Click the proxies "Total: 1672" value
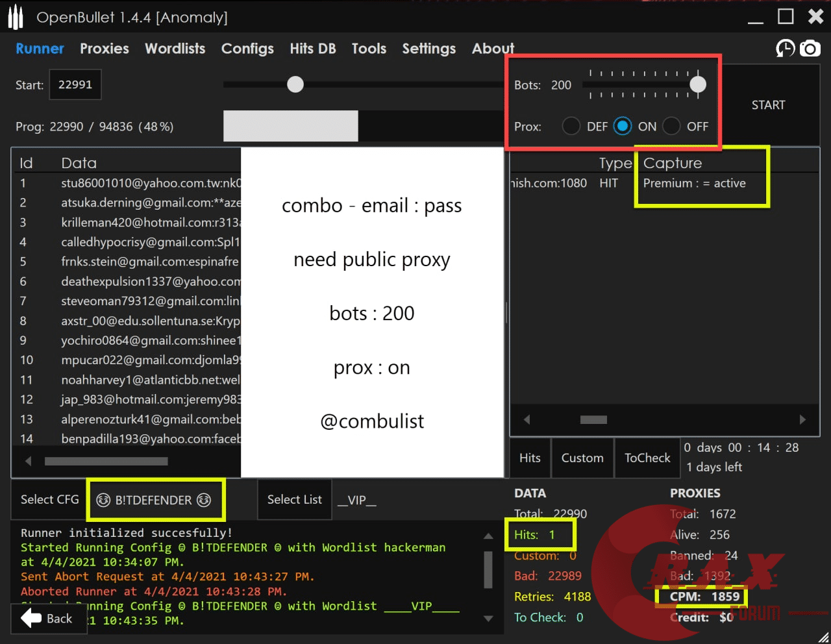This screenshot has height=644, width=831. [x=703, y=514]
